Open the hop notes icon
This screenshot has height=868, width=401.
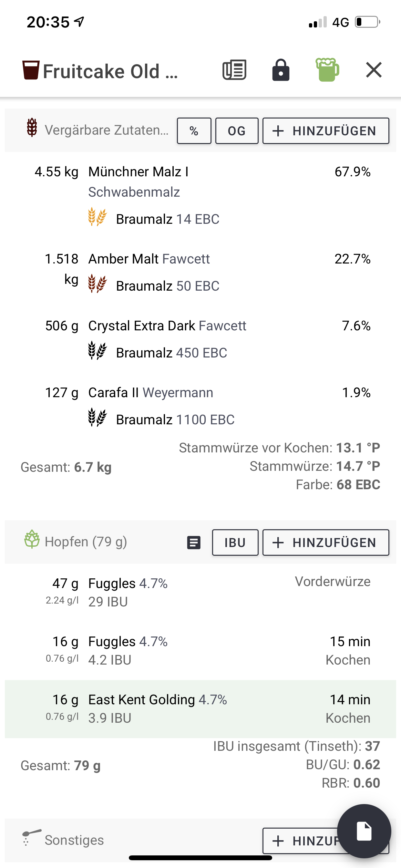pos(194,542)
